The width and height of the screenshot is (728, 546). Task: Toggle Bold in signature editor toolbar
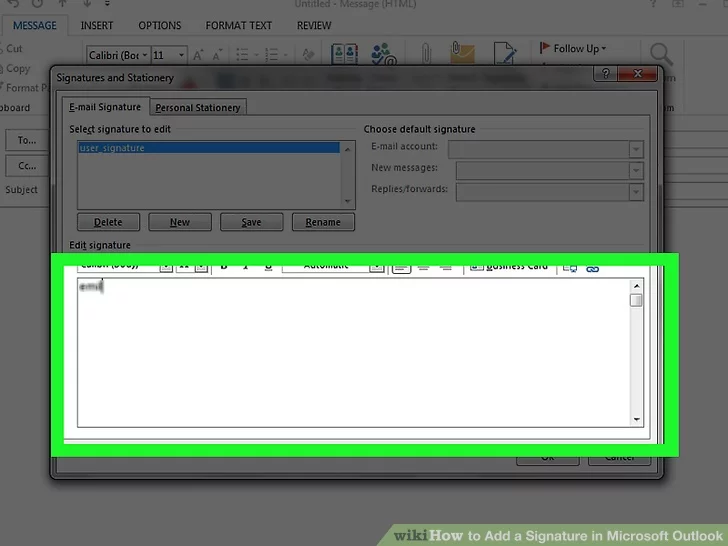[x=224, y=266]
